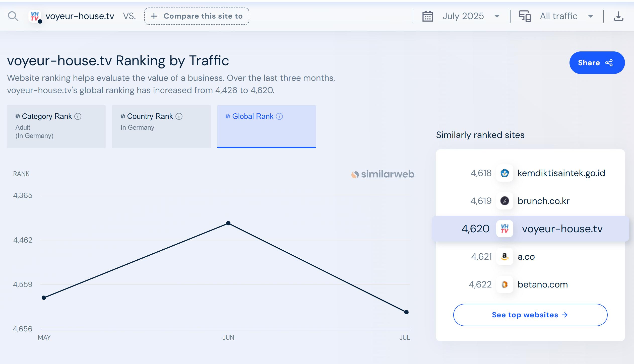Click kemdiktisaintek.go.id favicon icon

point(504,173)
